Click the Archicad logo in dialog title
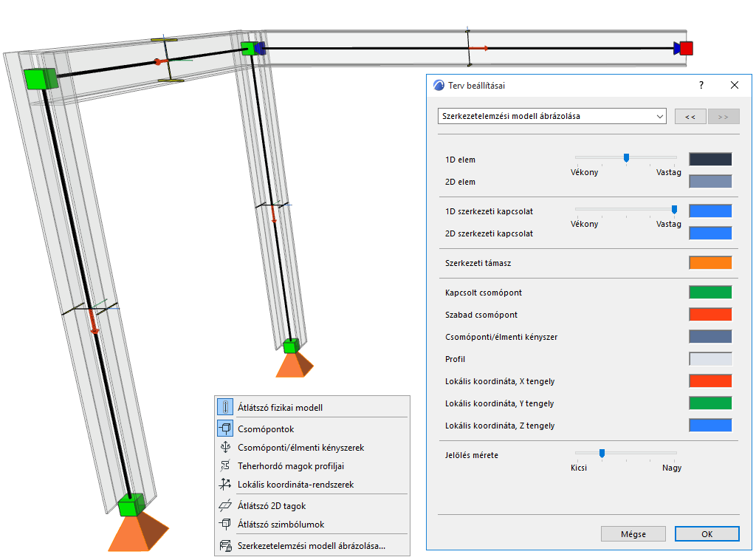756x560 pixels. coord(439,86)
